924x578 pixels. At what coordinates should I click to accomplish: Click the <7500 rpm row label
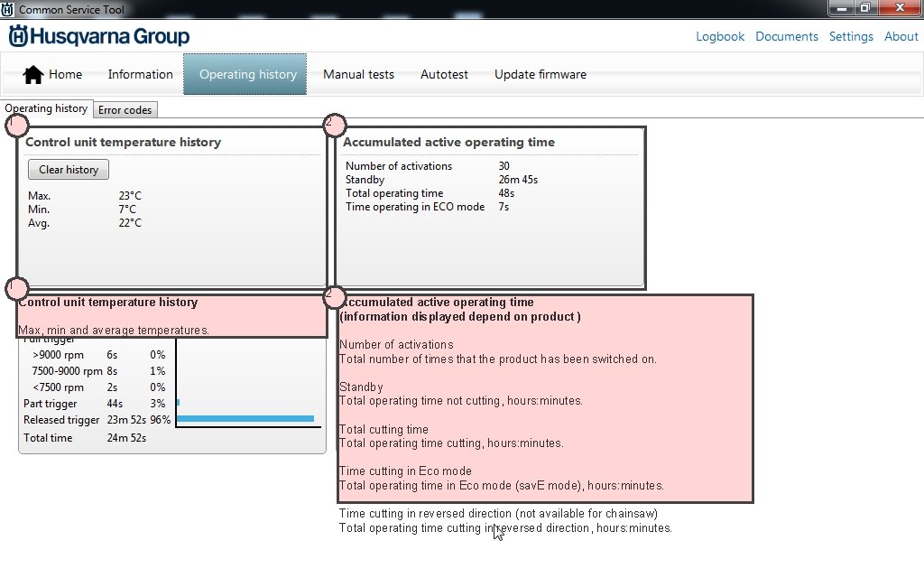pyautogui.click(x=58, y=387)
